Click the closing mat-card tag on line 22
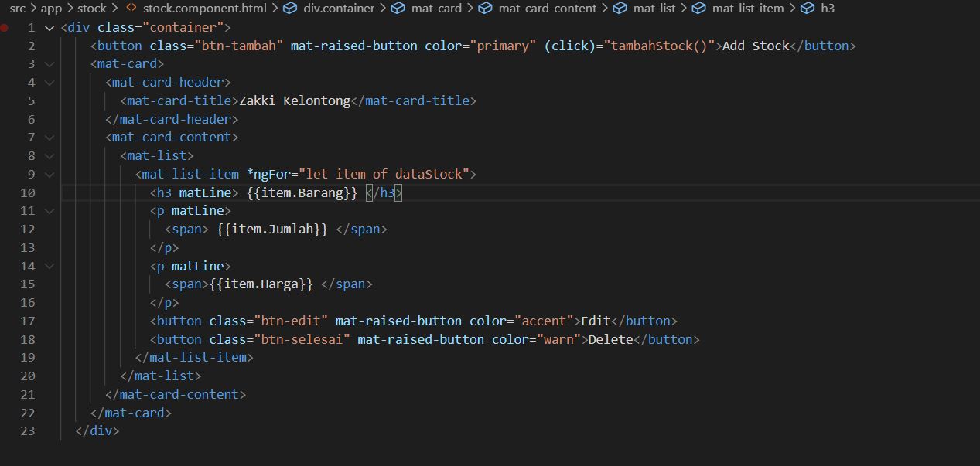The height and width of the screenshot is (466, 980). coord(131,413)
